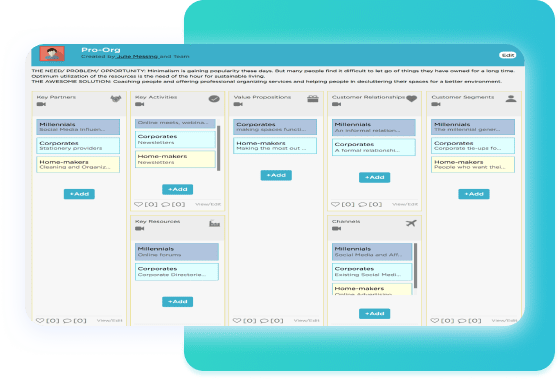Screen dimensions: 559x379
Task: Click the Edit button in Pro-Org header
Action: 508,55
